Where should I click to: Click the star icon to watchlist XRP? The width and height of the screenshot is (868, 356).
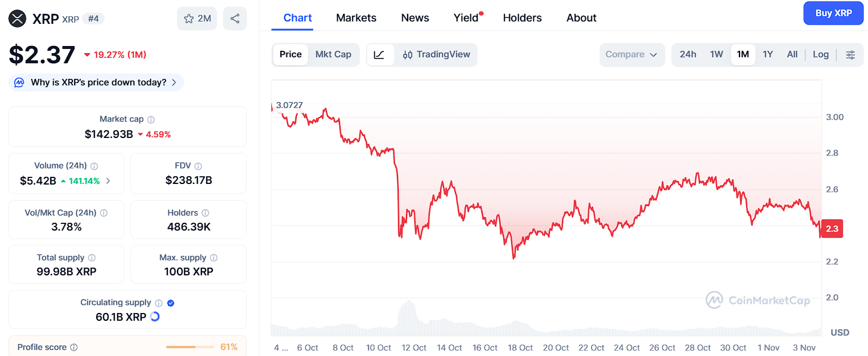[x=188, y=18]
